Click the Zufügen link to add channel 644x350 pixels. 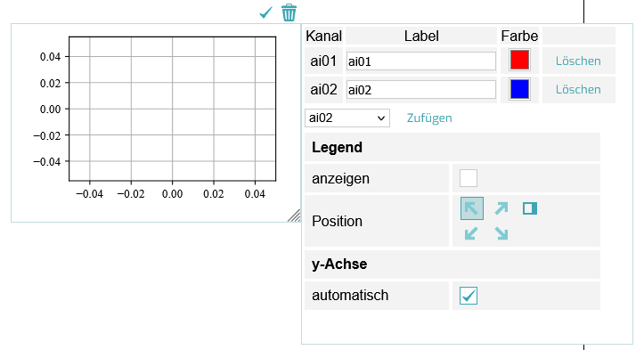pos(429,118)
